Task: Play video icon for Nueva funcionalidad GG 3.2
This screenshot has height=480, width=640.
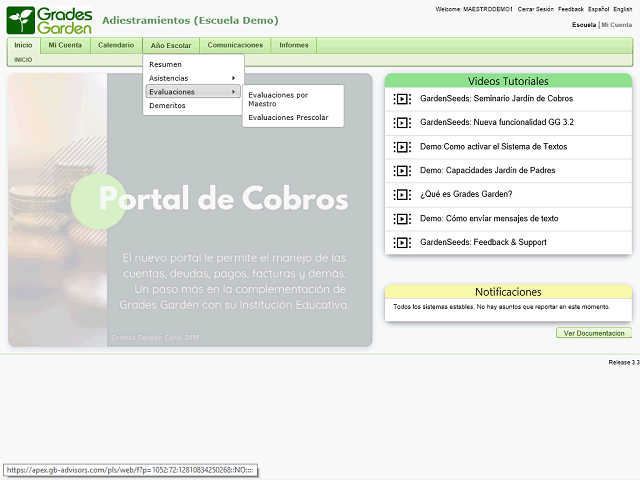Action: click(402, 122)
